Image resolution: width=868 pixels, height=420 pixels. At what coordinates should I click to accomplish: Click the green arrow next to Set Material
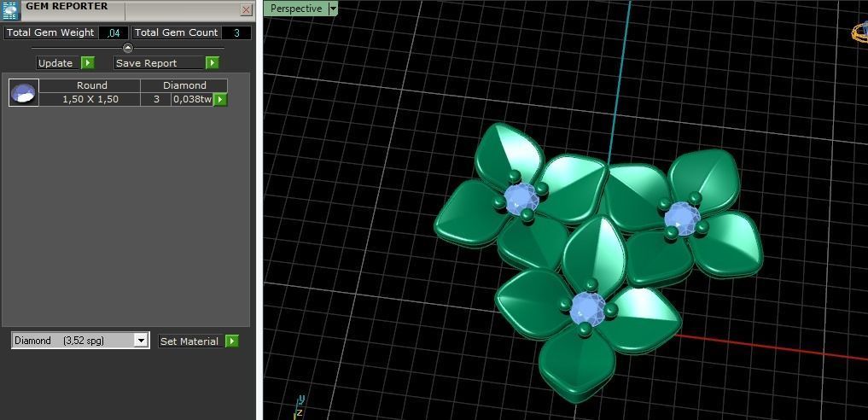232,341
